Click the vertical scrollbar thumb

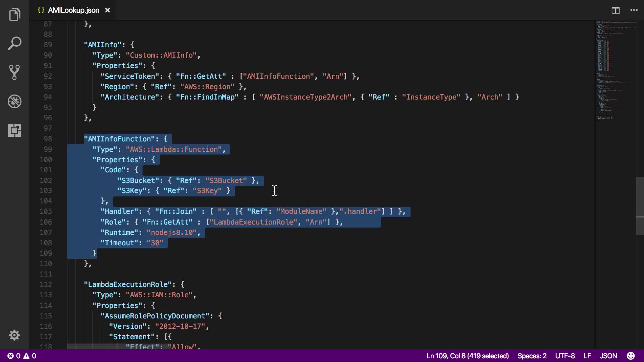coord(640,205)
